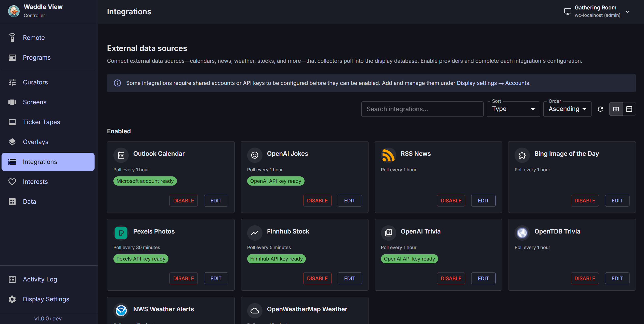Click the OpenWeatherMap cloud icon
The height and width of the screenshot is (324, 644).
click(x=255, y=310)
